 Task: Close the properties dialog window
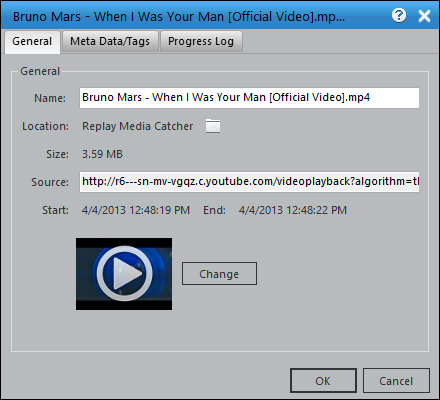(424, 16)
